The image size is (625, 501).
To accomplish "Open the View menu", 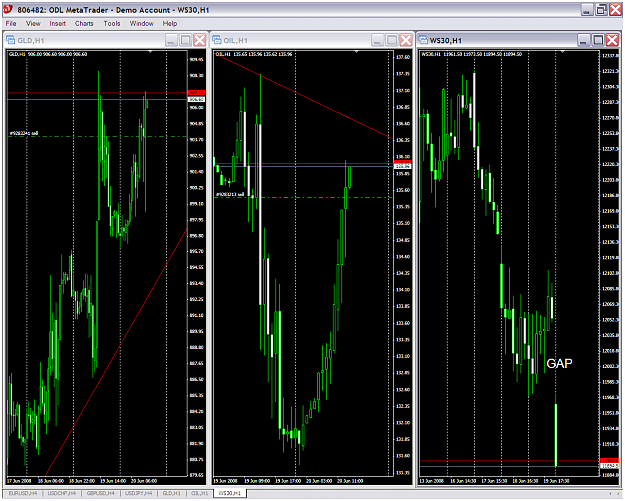I will pyautogui.click(x=33, y=24).
